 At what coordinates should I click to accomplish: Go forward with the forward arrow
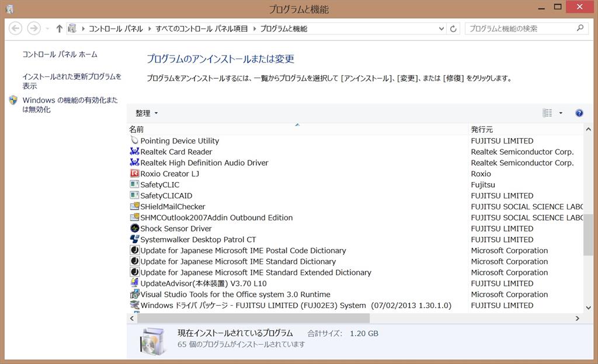click(34, 29)
